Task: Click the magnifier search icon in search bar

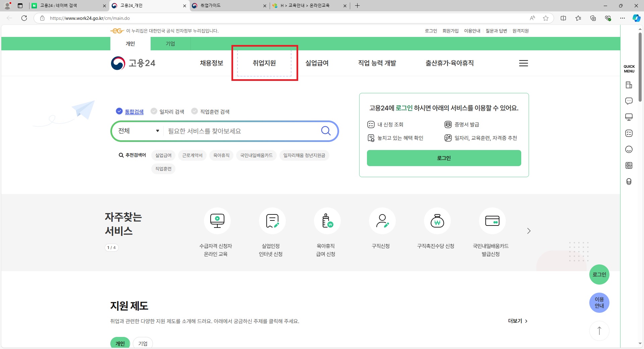Action: tap(326, 131)
